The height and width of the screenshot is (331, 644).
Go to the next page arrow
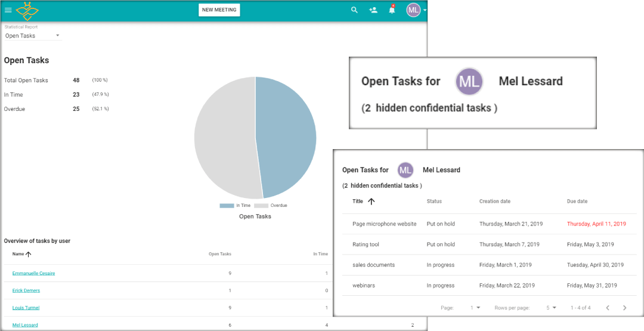[625, 308]
